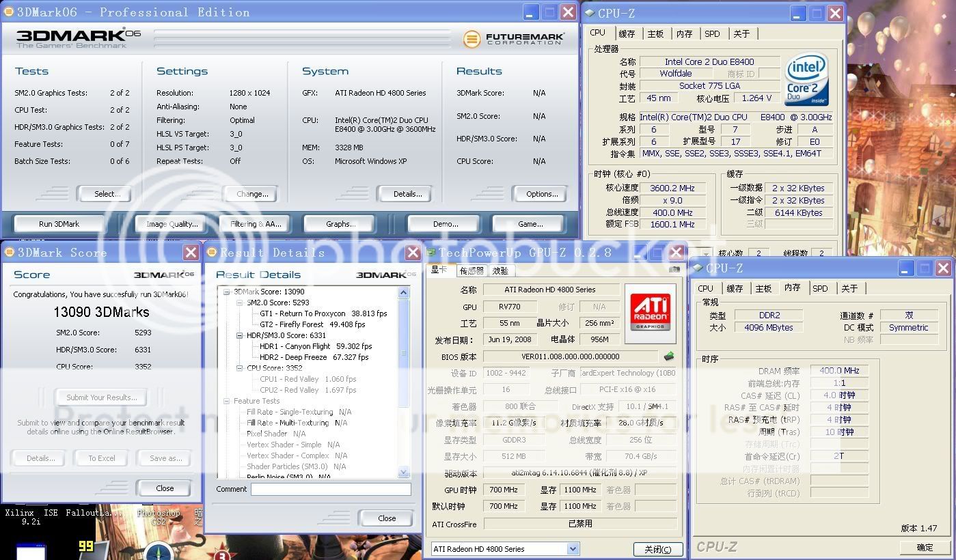Collapse the HDR/SM3.0 Score tree node
Image resolution: width=956 pixels, height=560 pixels.
(240, 335)
